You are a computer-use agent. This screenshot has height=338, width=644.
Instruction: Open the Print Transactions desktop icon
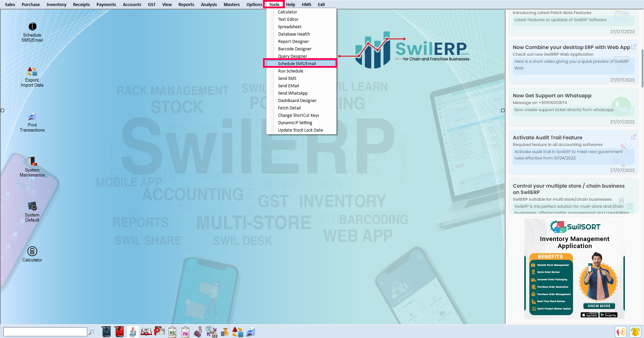coord(32,122)
